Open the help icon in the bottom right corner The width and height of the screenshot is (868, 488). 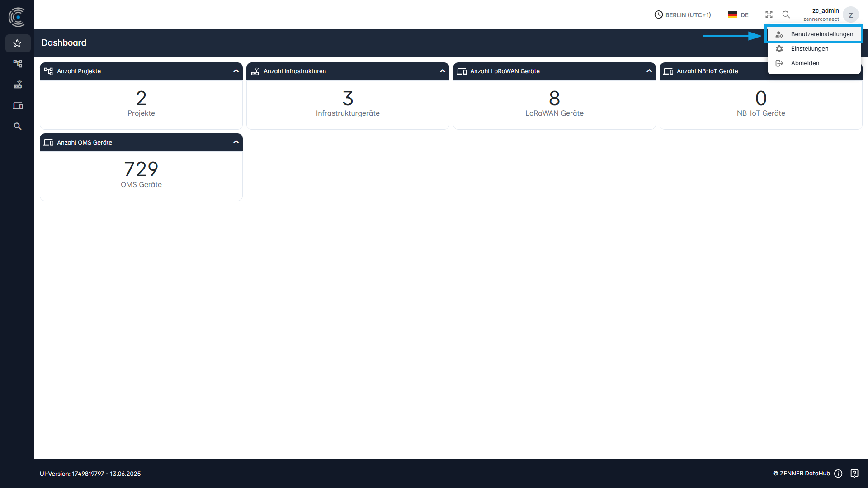click(855, 474)
